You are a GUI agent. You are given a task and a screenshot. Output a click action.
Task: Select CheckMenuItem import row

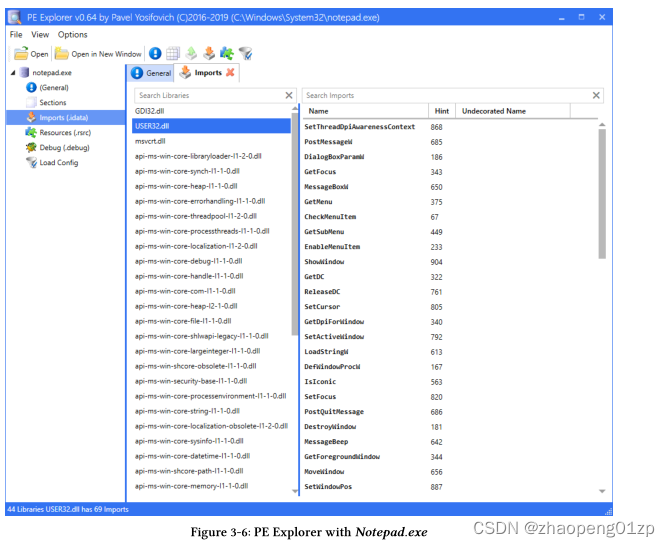pyautogui.click(x=449, y=217)
